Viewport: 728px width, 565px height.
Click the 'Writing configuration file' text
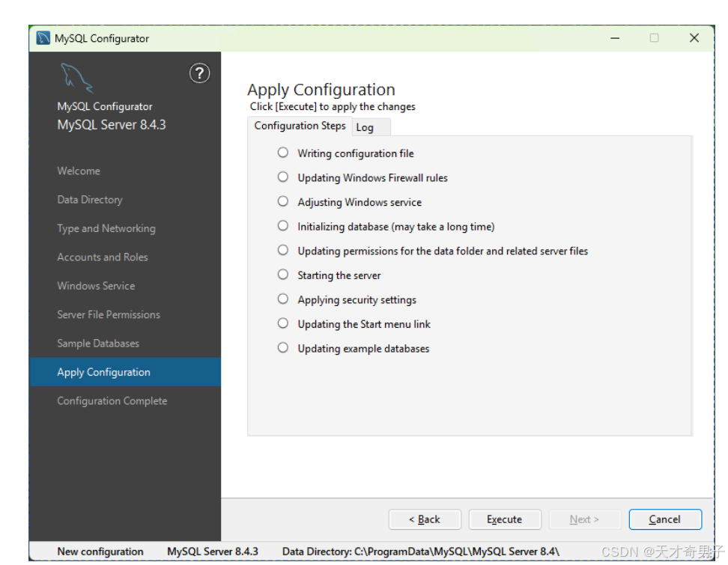[356, 153]
